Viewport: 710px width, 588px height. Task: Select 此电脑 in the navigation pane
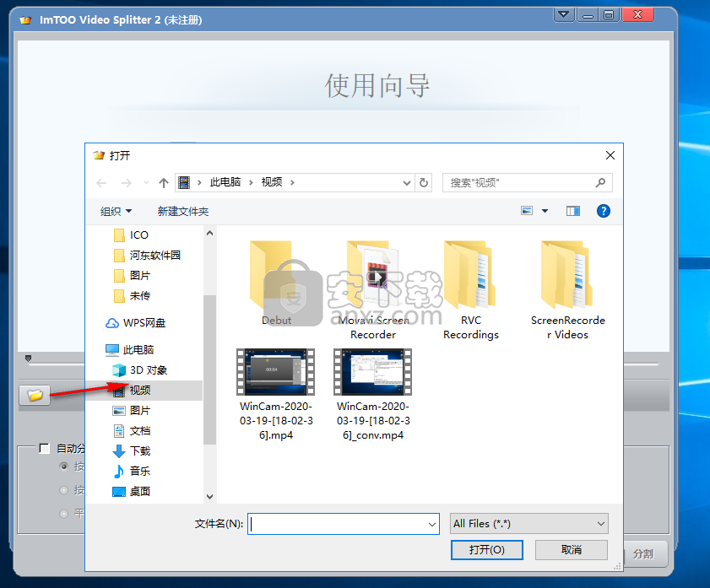[x=129, y=349]
